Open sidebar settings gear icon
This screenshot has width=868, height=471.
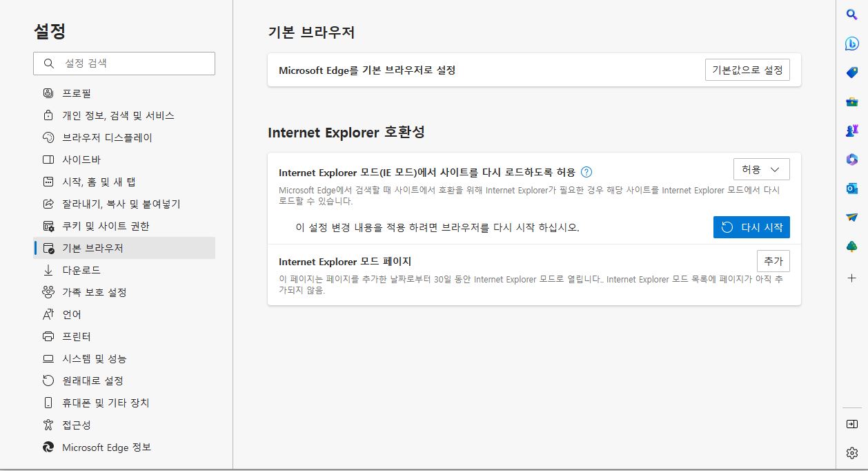(x=851, y=453)
